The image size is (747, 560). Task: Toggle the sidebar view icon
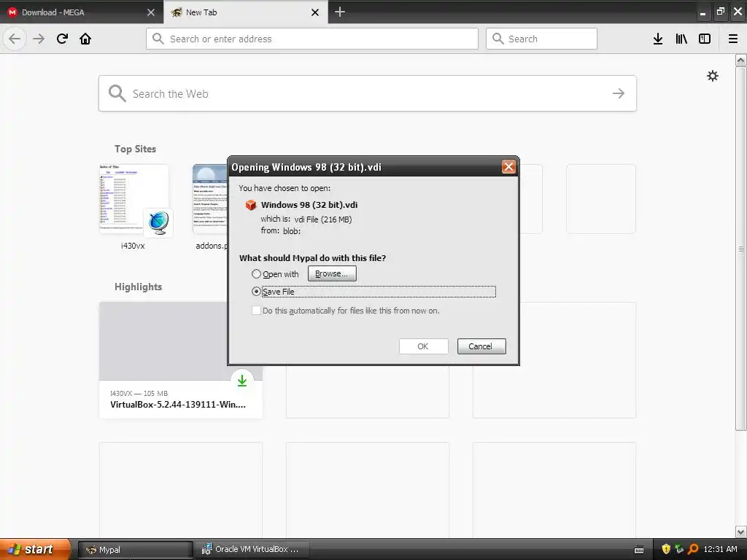[x=705, y=39]
